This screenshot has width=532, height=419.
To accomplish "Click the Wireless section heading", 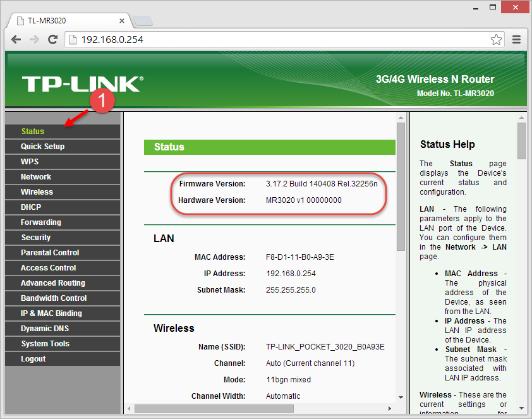I will (x=174, y=329).
